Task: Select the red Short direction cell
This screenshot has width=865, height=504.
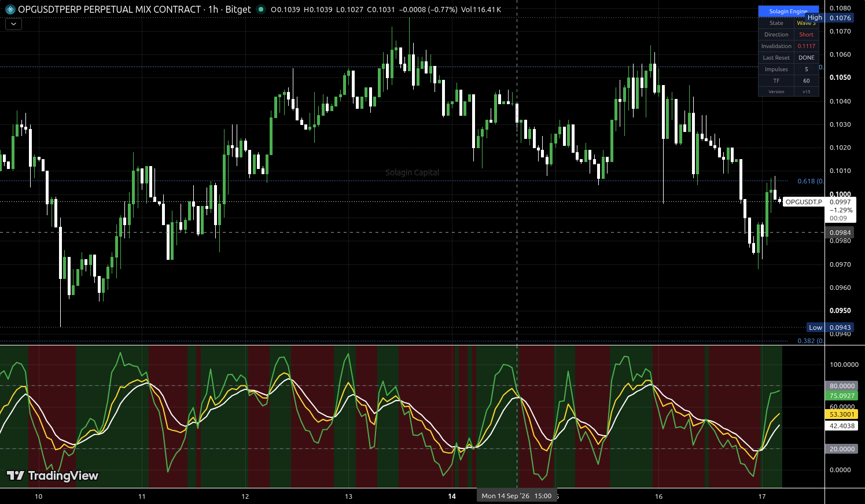Action: [x=807, y=35]
